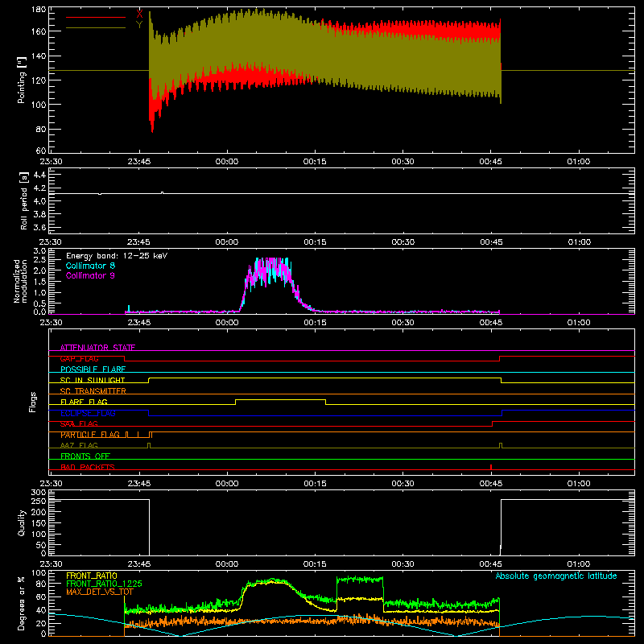Screen dimensions: 644x644
Task: Click '01:00' time label under Flags plot
Action: pos(579,484)
